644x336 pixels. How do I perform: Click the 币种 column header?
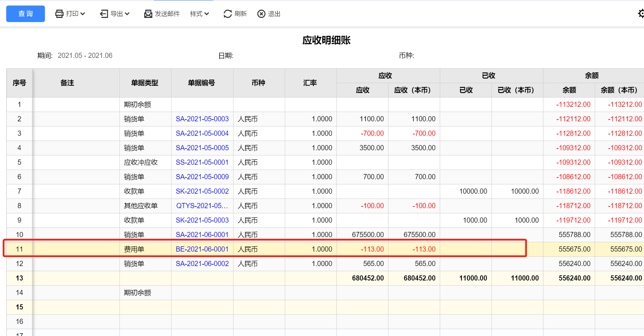[x=258, y=83]
